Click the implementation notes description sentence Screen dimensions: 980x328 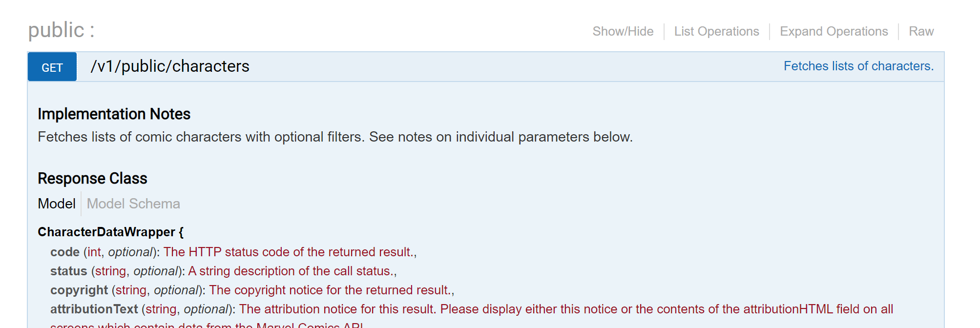pyautogui.click(x=335, y=137)
